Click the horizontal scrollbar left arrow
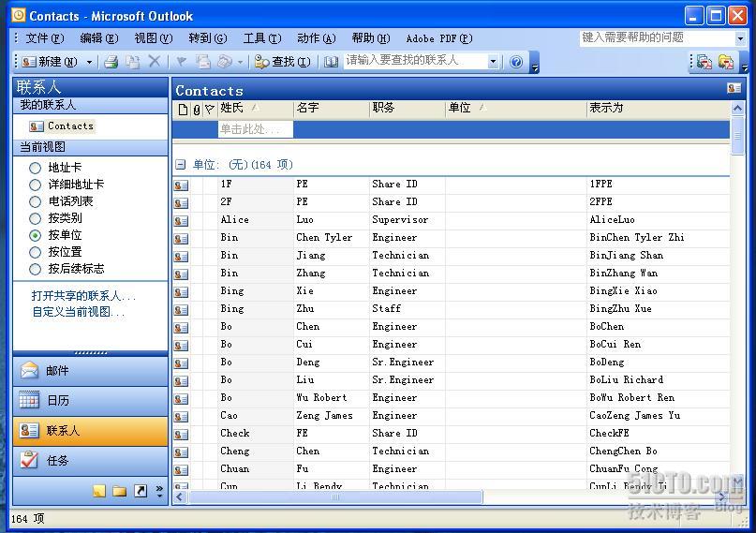Viewport: 756px width, 533px height. [180, 496]
